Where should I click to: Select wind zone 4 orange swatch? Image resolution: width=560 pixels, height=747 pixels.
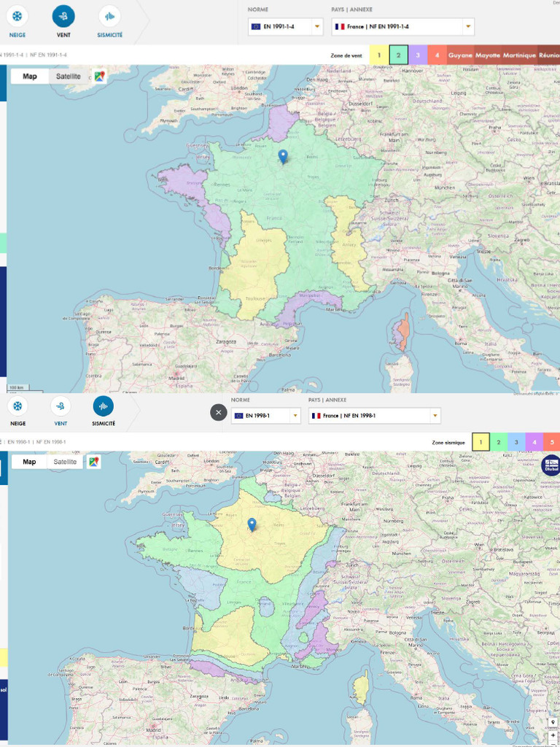click(x=437, y=55)
